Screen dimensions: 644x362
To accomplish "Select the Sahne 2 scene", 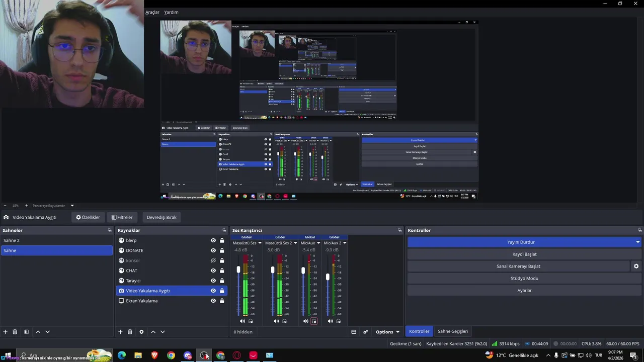I will pos(56,240).
